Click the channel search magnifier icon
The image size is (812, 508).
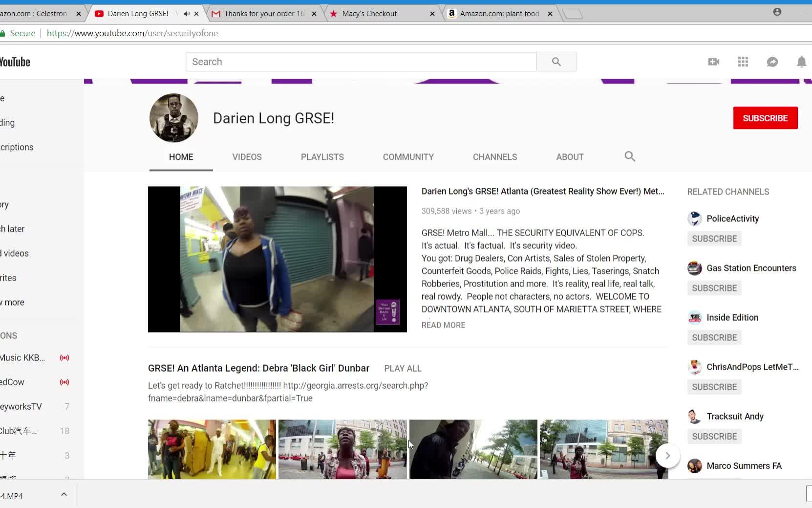pyautogui.click(x=630, y=156)
